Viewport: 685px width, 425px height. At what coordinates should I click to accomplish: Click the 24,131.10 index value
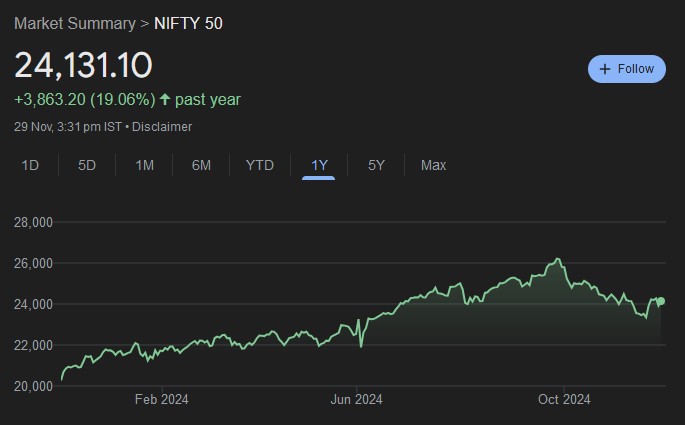[x=83, y=65]
